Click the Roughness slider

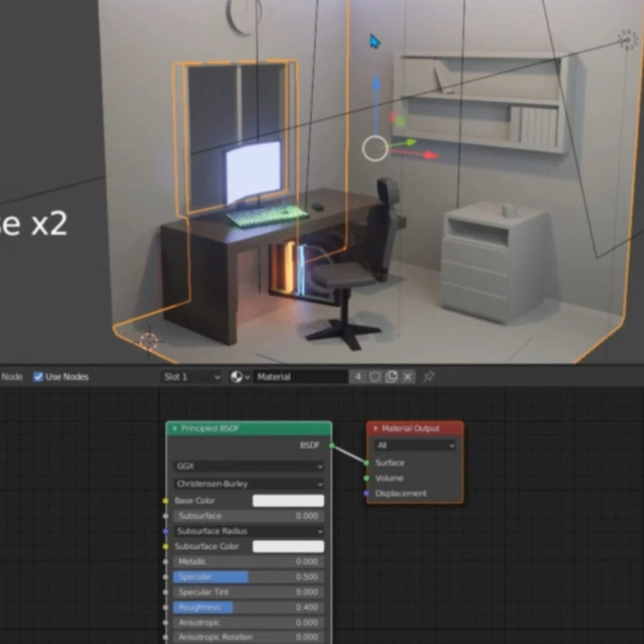coord(249,608)
